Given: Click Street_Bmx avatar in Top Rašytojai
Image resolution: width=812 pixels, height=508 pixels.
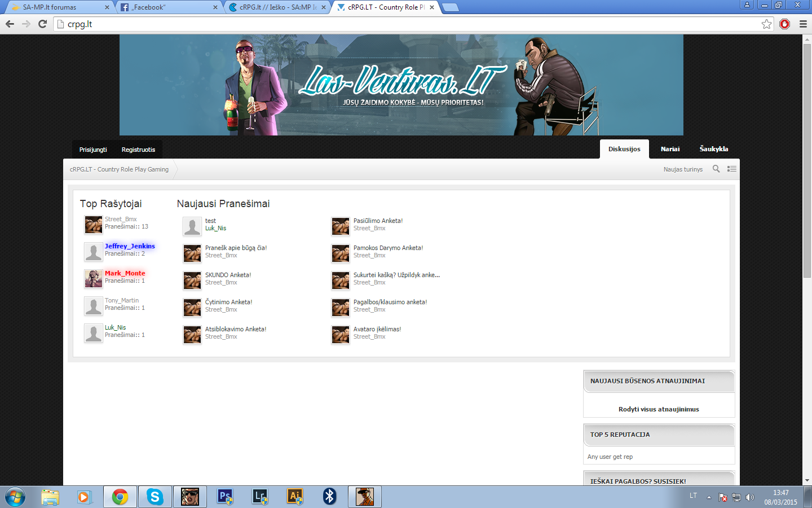Looking at the screenshot, I should click(94, 225).
